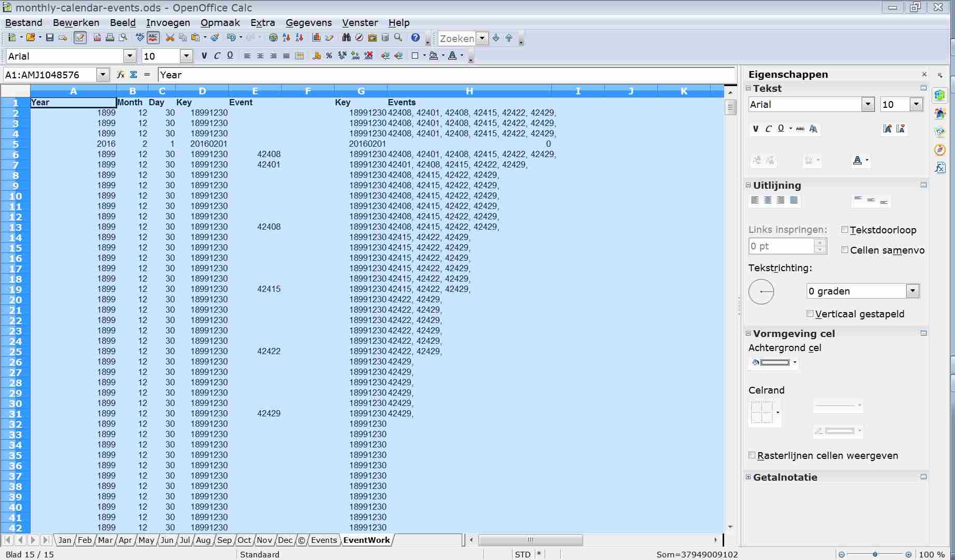Open the sidebar font size dropdown
This screenshot has width=955, height=560.
916,104
